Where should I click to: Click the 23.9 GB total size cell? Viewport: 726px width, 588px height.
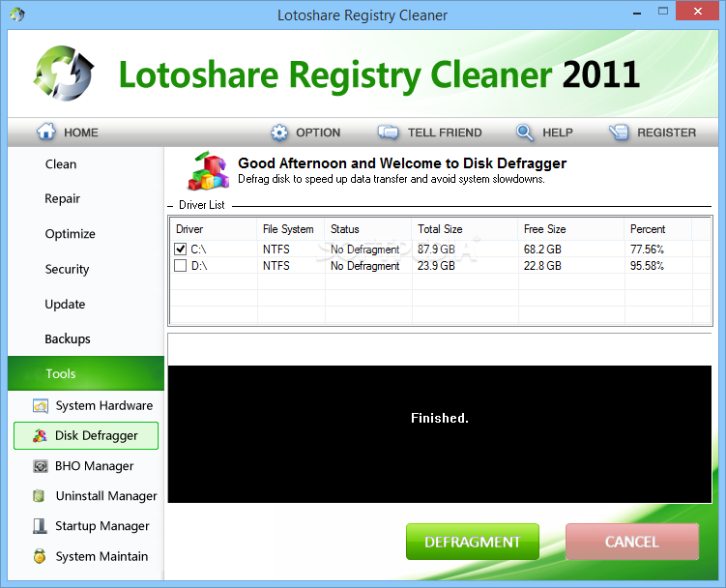(x=436, y=266)
